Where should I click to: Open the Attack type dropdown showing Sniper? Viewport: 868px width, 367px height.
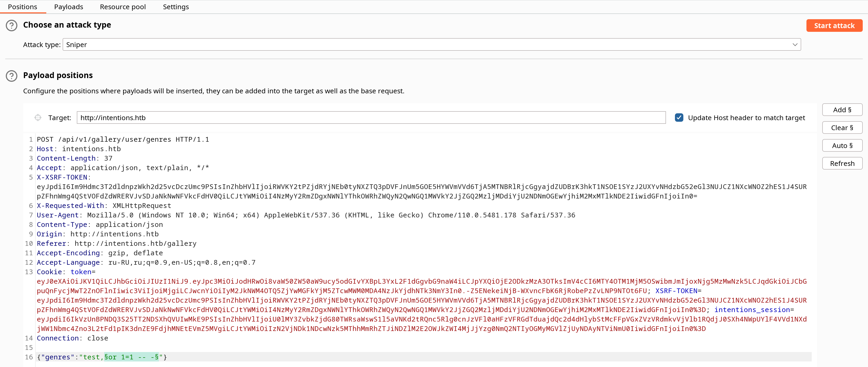(432, 45)
